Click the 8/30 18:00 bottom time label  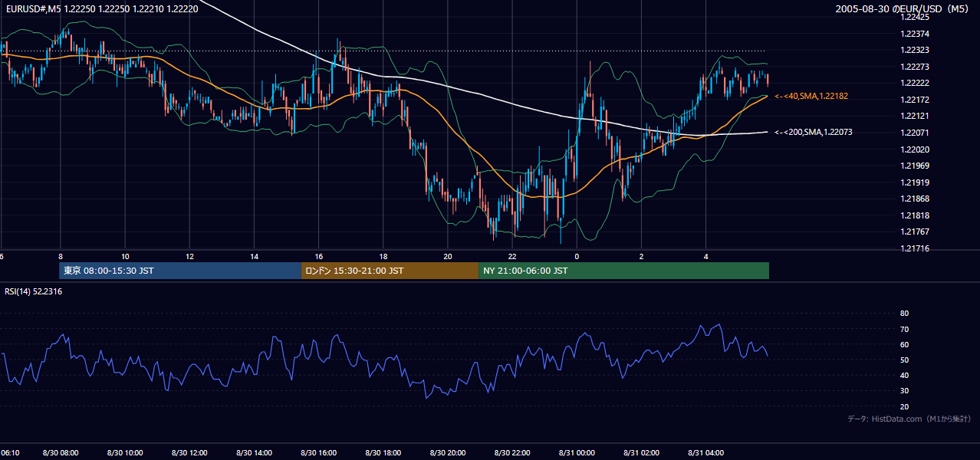click(383, 453)
